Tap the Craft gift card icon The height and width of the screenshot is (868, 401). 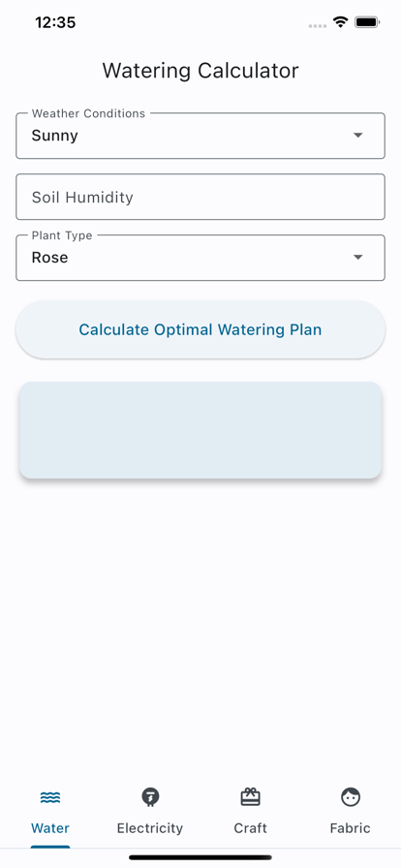pyautogui.click(x=250, y=797)
